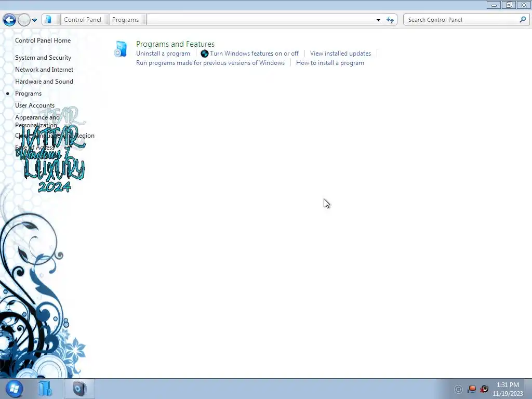The width and height of the screenshot is (532, 399).
Task: Maximize or restore the window
Action: click(x=509, y=5)
